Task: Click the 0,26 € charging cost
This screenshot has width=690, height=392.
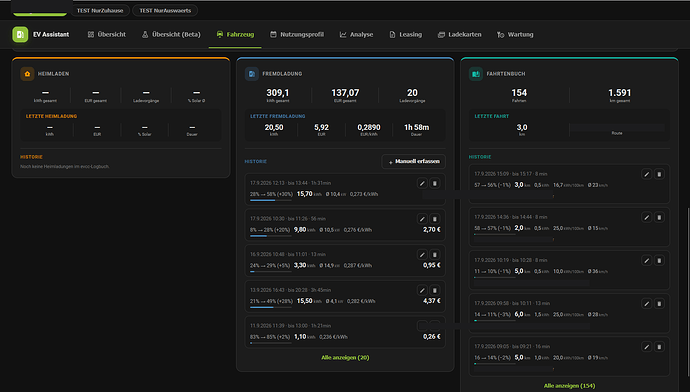Action: (432, 337)
